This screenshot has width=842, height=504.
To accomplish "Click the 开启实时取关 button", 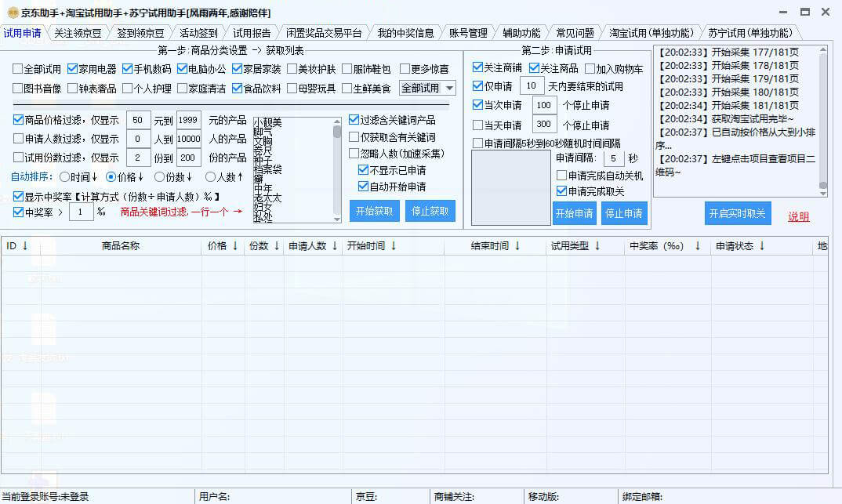I will [737, 213].
